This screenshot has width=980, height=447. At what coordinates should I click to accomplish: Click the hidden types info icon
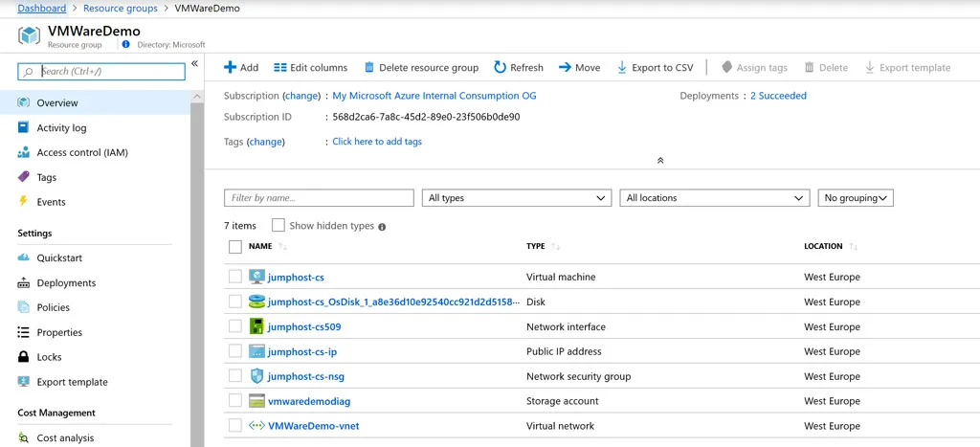pos(382,227)
